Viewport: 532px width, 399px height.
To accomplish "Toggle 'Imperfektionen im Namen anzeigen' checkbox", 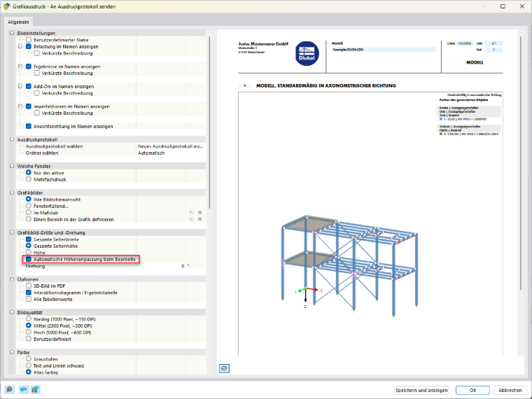I will [x=29, y=106].
